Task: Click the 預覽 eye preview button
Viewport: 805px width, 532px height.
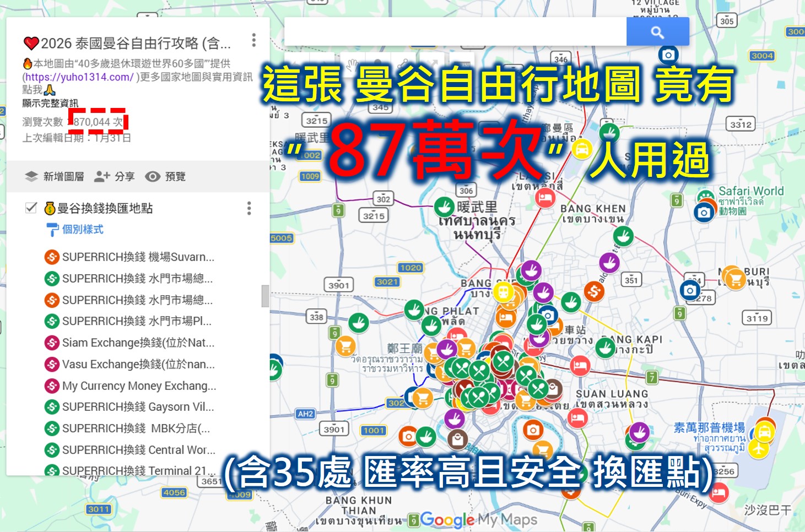Action: click(x=165, y=176)
